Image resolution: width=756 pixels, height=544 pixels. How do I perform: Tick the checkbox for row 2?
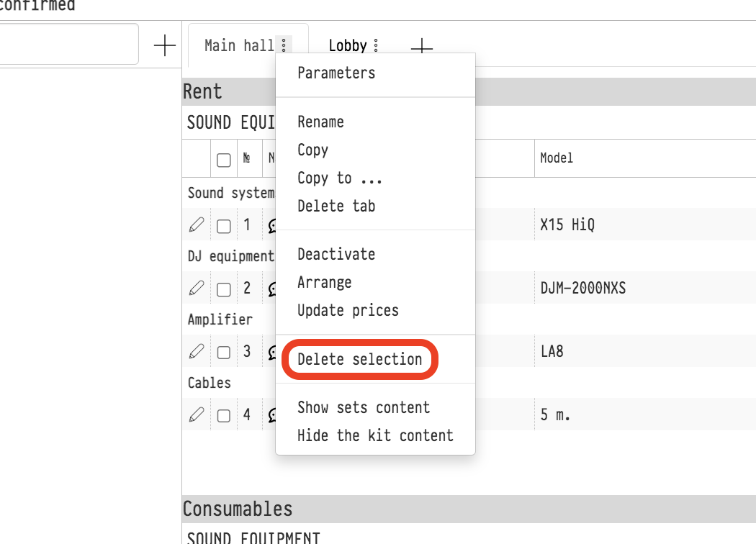(224, 289)
